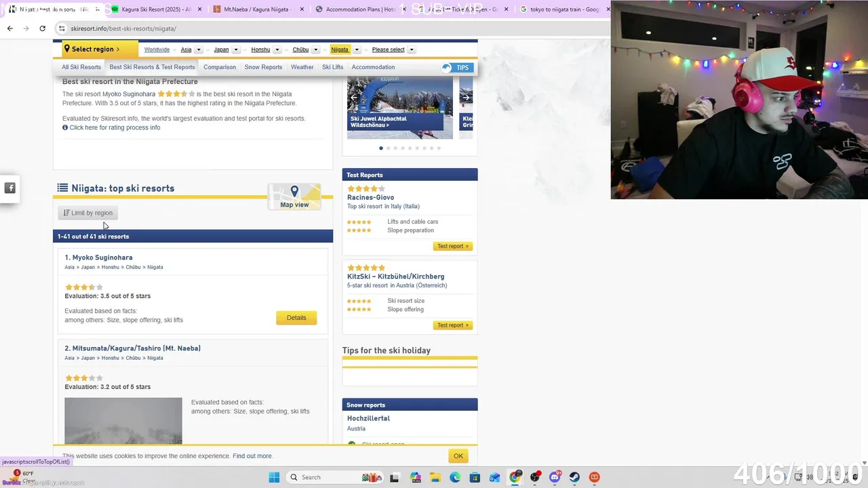Open the Weather menu tab

[302, 67]
